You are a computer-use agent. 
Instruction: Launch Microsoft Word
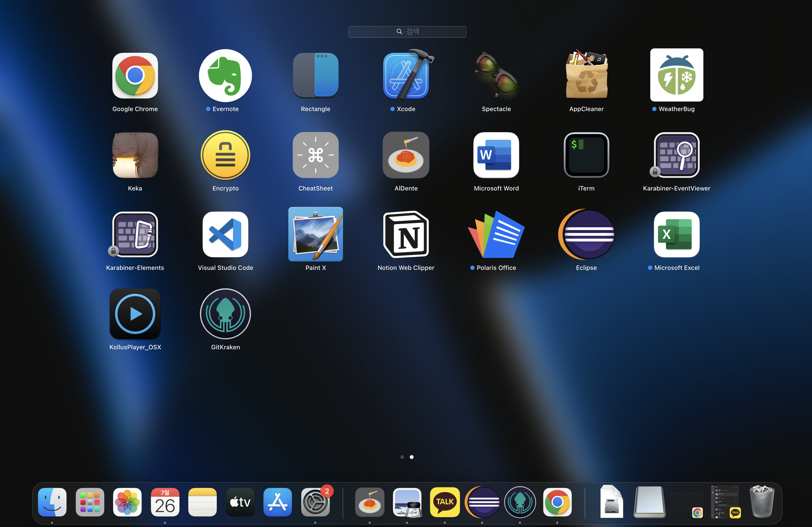(x=496, y=155)
